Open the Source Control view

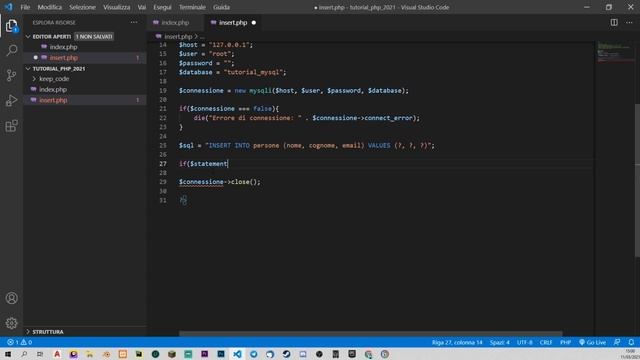[x=11, y=76]
